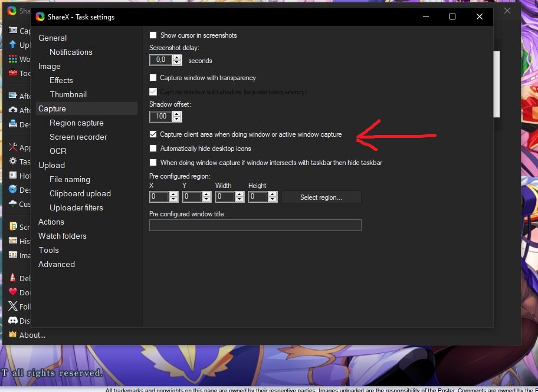Enable hide taskbar when window intersects
Screen dimensions: 538x392
pos(153,162)
